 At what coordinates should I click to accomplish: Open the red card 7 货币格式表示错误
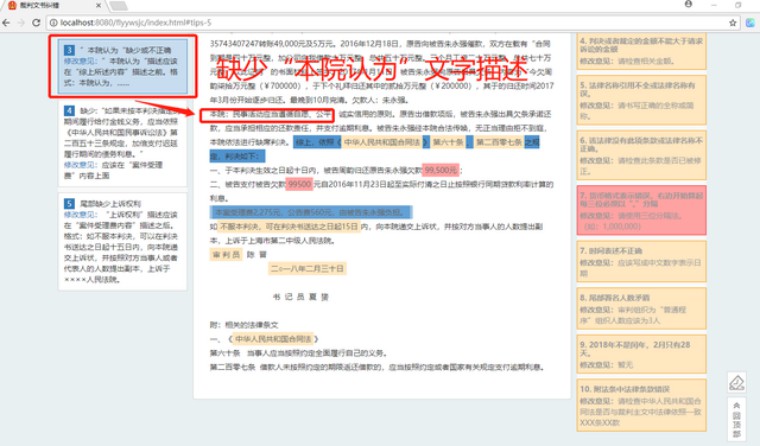point(641,210)
